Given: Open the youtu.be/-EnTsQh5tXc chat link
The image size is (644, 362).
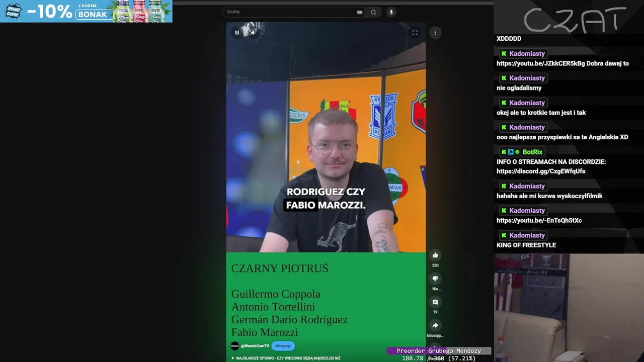Looking at the screenshot, I should coord(539,221).
